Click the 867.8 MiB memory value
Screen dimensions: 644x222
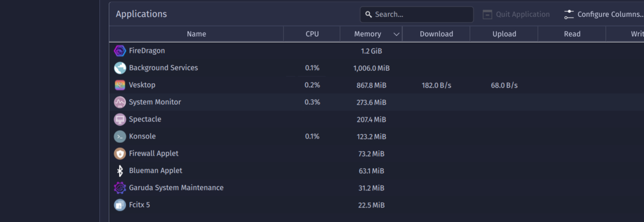(x=371, y=85)
